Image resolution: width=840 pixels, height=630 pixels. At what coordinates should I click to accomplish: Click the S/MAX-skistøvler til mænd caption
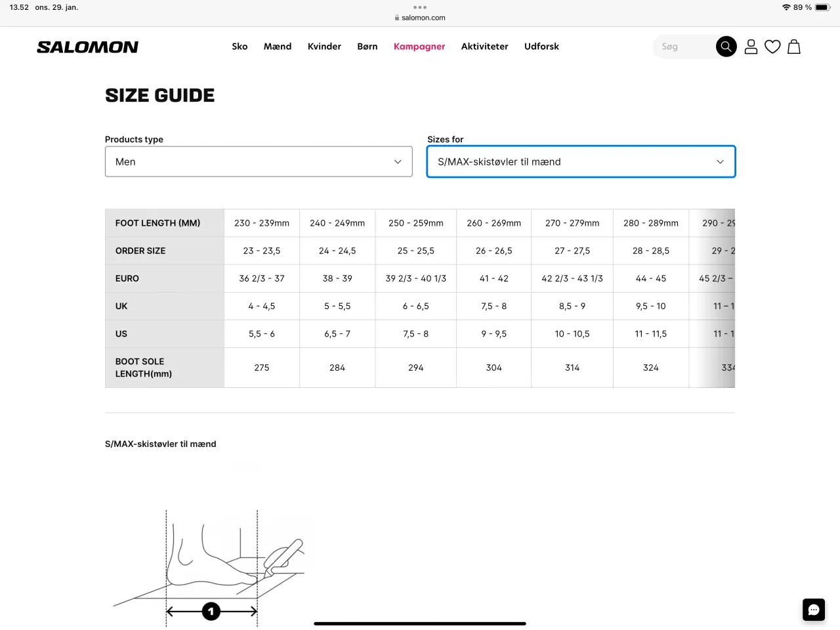[x=161, y=444]
